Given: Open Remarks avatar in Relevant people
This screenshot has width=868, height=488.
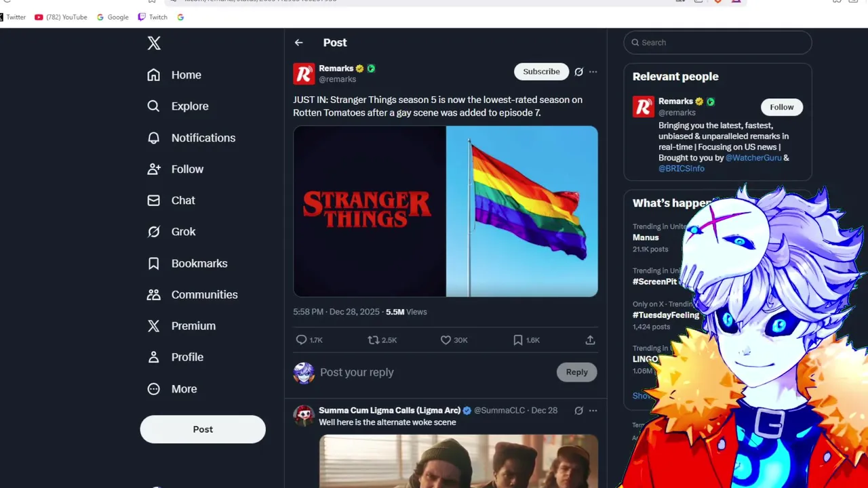Looking at the screenshot, I should [644, 106].
